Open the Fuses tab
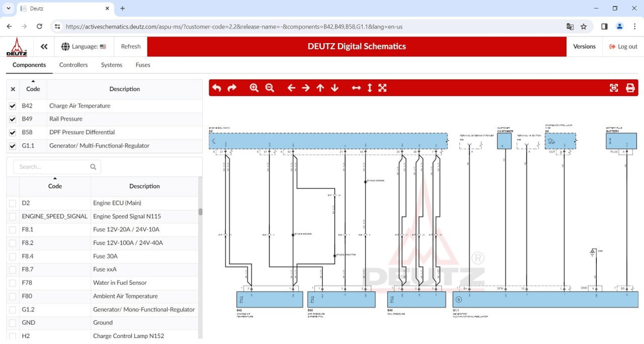The image size is (644, 344). coord(143,65)
